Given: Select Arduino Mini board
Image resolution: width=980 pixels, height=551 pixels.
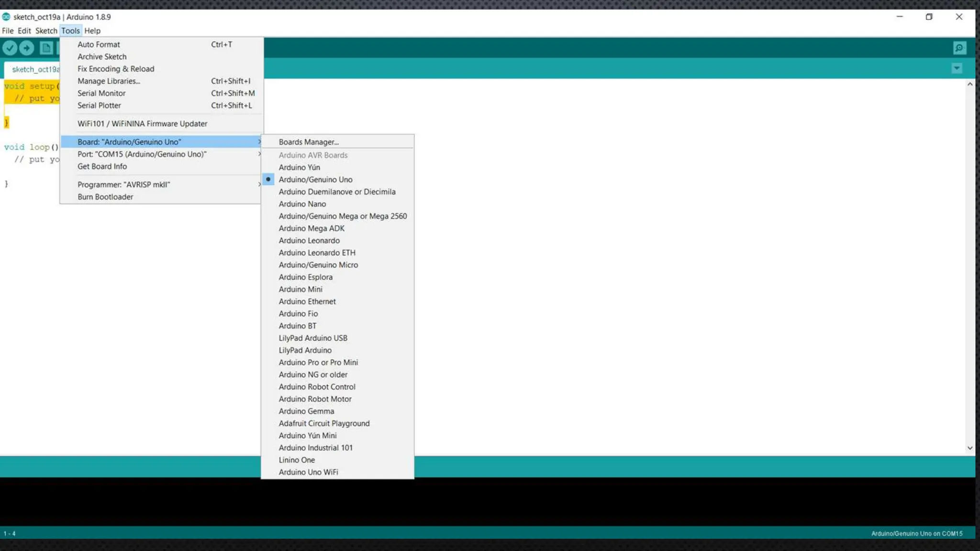Looking at the screenshot, I should pyautogui.click(x=337, y=289).
